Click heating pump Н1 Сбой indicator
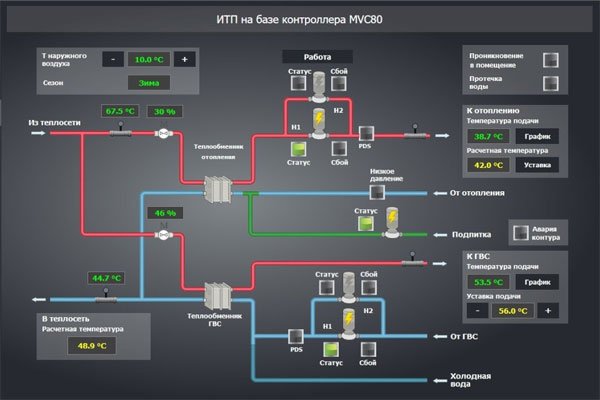The width and height of the screenshot is (600, 400). pos(339,149)
